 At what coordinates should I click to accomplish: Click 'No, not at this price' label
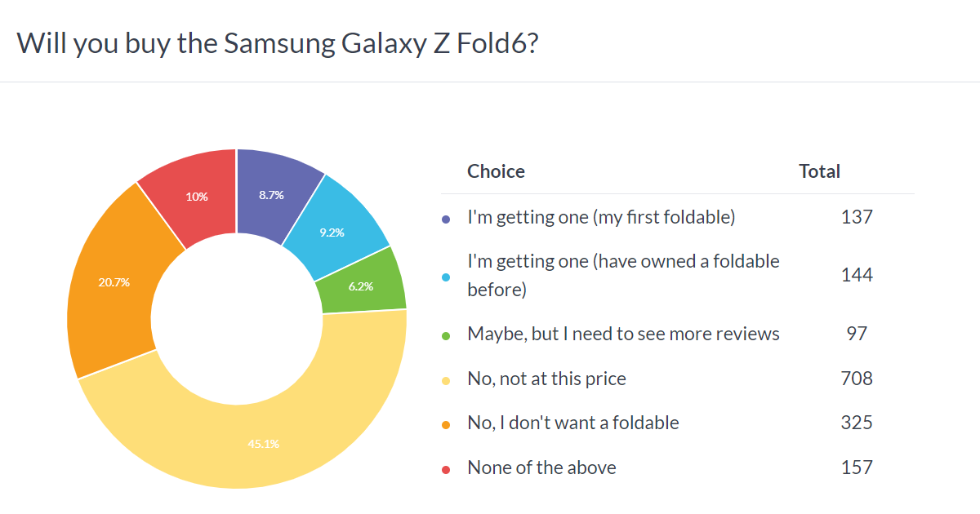point(546,379)
